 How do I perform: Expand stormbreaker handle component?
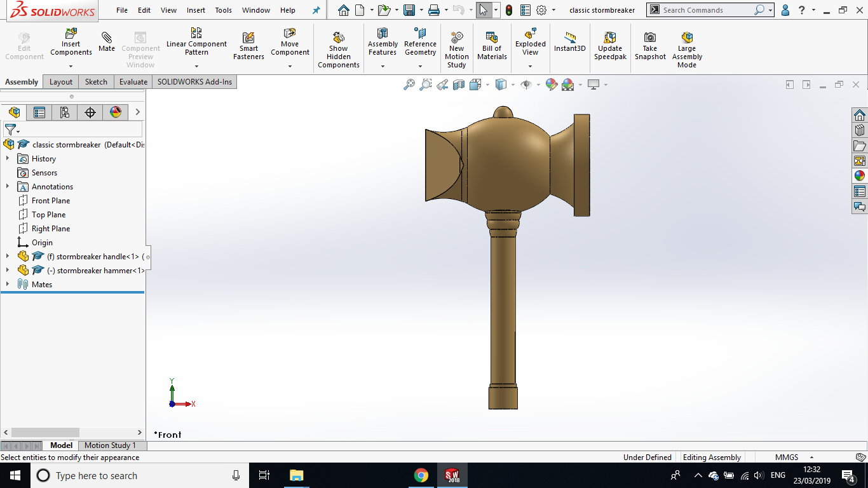coord(8,257)
